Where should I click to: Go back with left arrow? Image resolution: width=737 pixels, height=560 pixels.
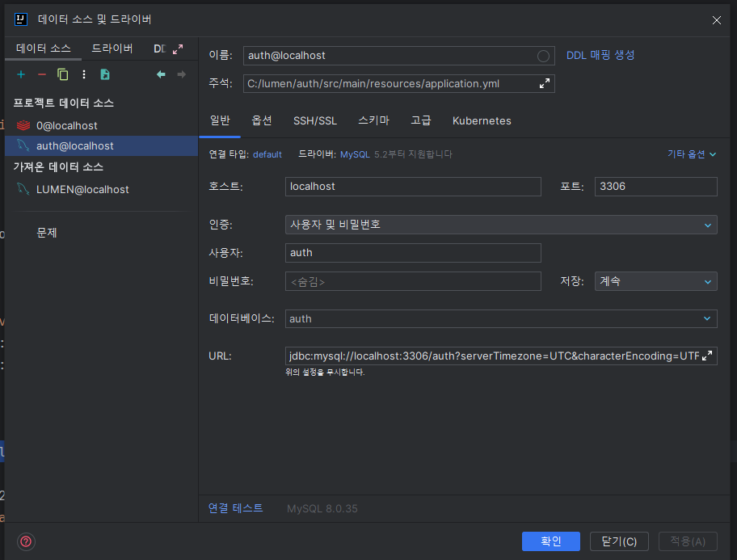[161, 75]
